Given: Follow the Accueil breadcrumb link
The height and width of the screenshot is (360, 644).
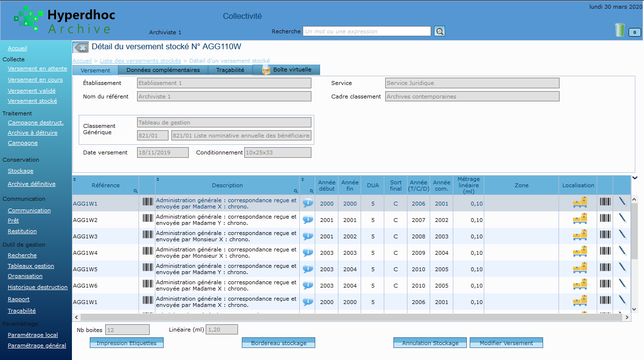Looking at the screenshot, I should click(82, 61).
